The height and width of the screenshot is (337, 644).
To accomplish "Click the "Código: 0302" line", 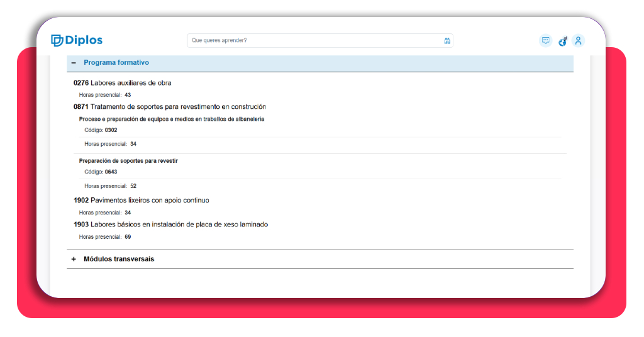I will click(x=101, y=130).
